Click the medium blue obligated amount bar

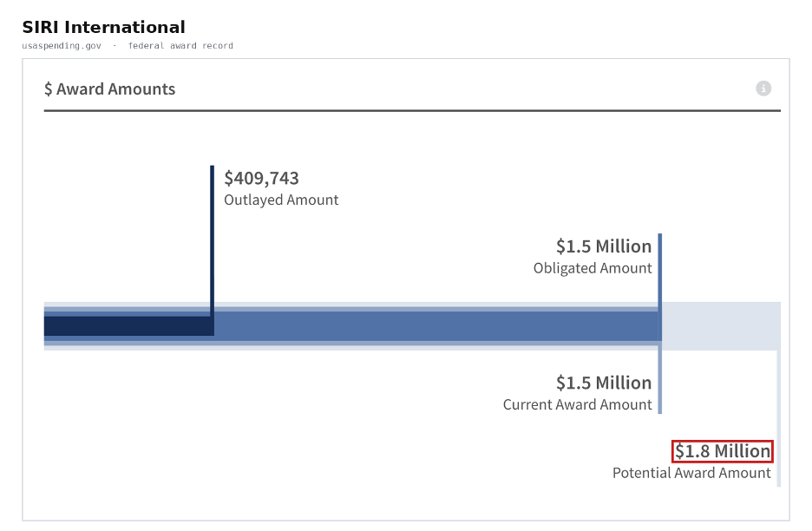[x=436, y=326]
